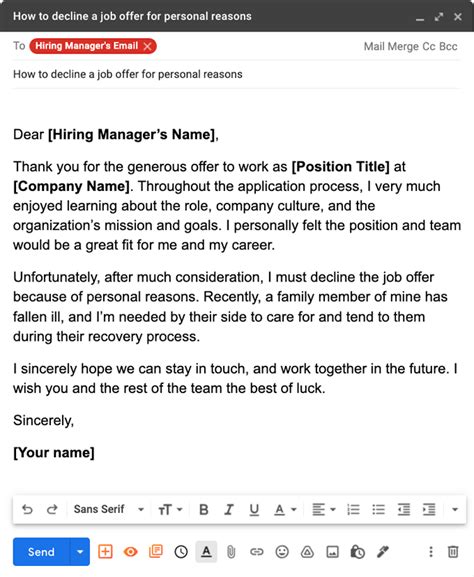474x577 pixels.
Task: Open the text color picker
Action: [285, 510]
